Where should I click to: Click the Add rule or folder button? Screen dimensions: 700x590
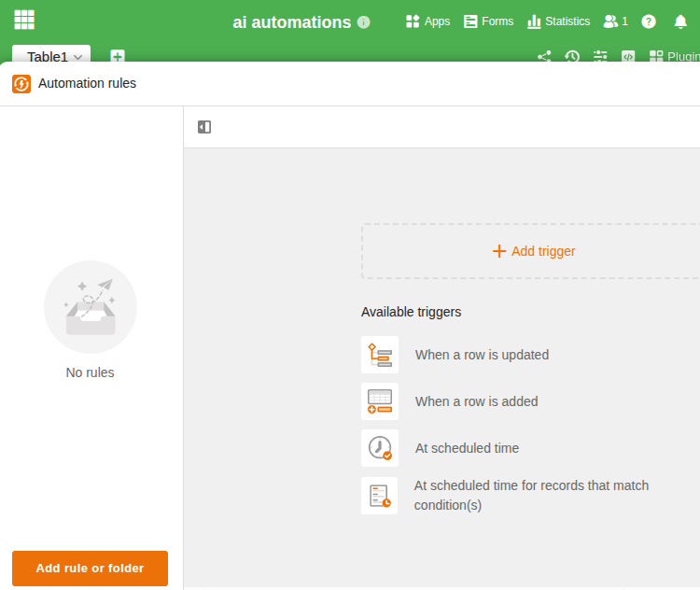[90, 569]
